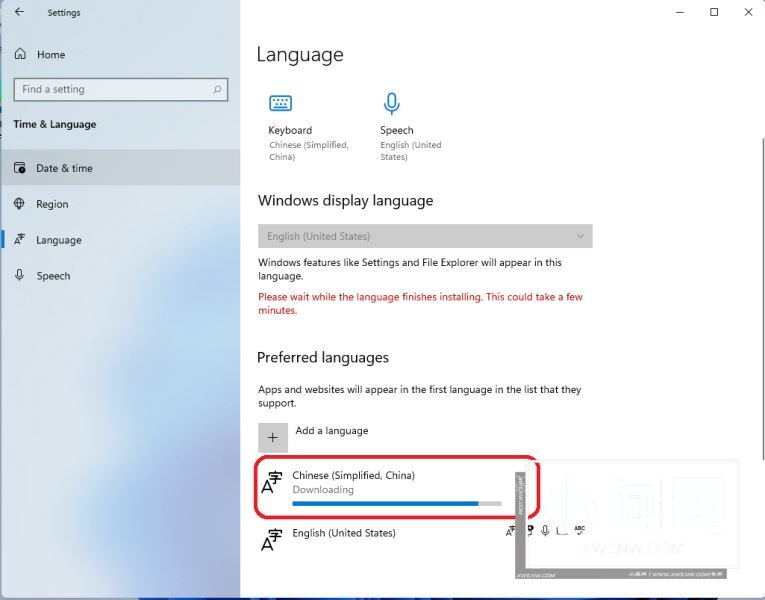Click the 'Downloading' status text
Image resolution: width=765 pixels, height=600 pixels.
323,490
